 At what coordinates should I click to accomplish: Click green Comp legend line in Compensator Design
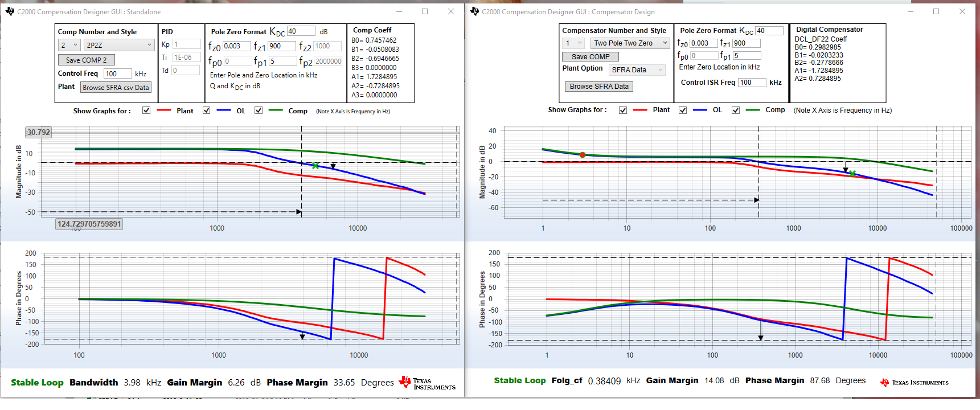coord(753,110)
